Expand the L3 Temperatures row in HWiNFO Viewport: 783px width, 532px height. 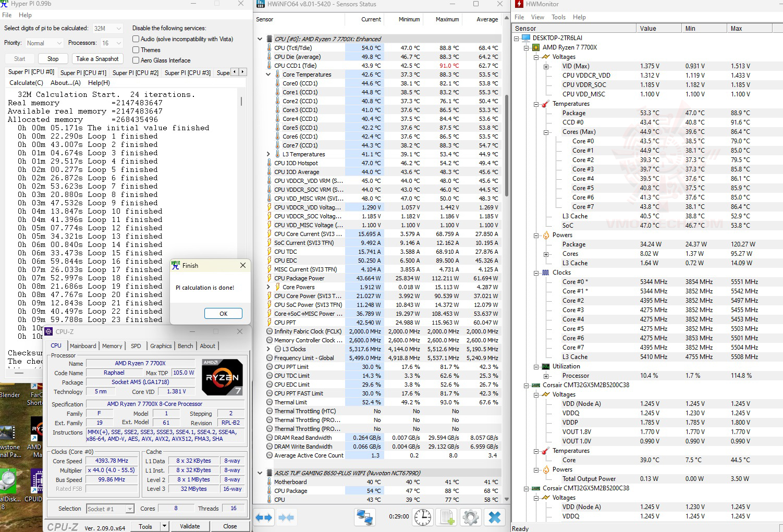pos(268,154)
